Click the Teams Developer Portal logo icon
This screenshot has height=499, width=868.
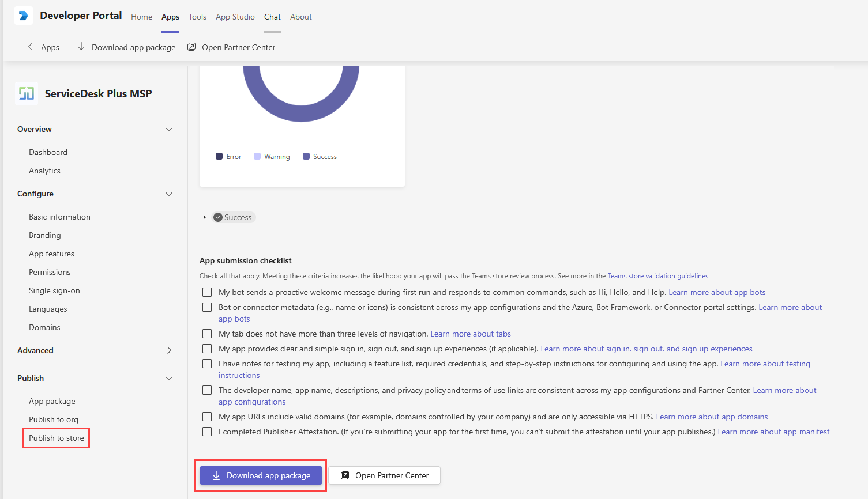click(x=23, y=15)
